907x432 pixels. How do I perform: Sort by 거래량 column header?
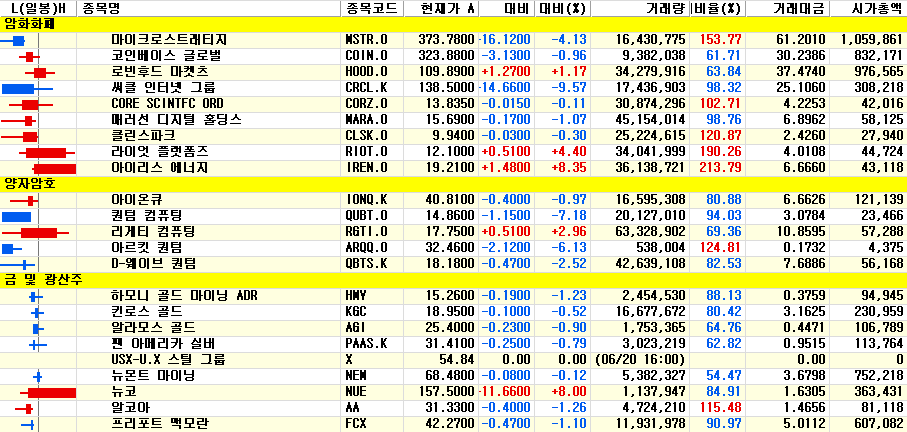(640, 8)
